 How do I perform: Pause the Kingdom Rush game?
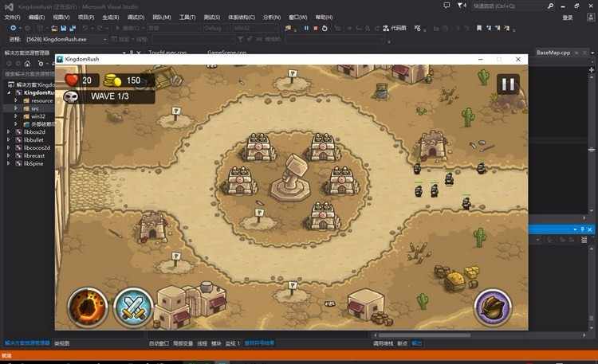pos(508,84)
